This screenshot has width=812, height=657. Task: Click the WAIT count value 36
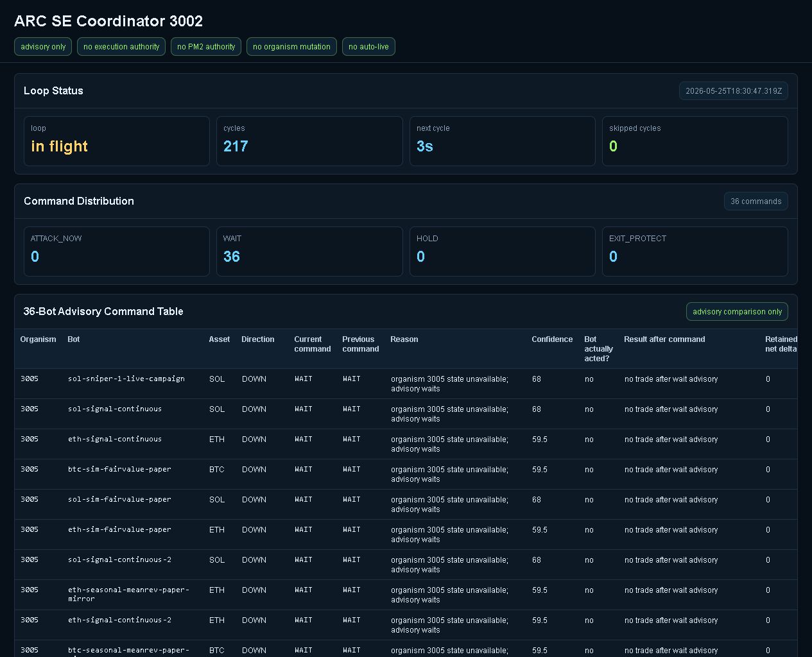tap(232, 257)
